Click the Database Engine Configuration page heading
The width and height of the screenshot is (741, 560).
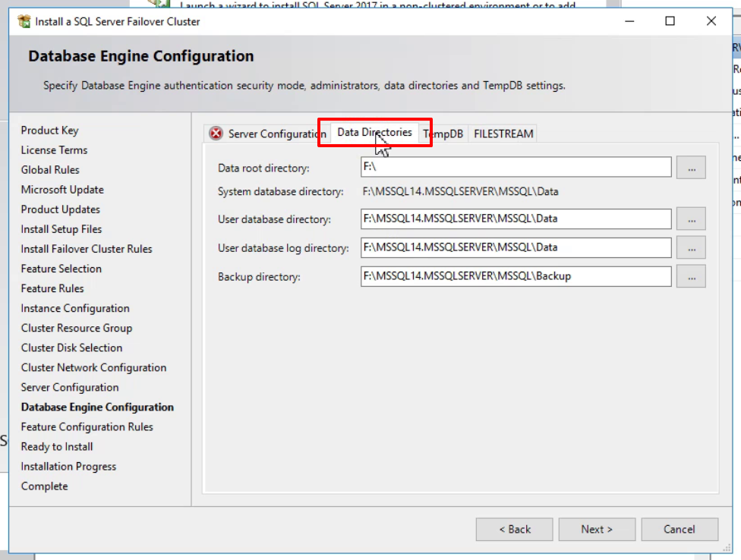click(x=140, y=56)
